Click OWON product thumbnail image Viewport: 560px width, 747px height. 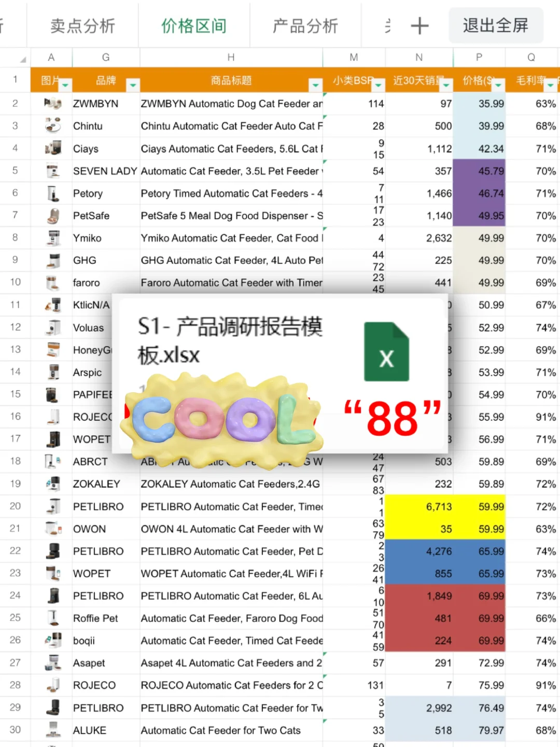pyautogui.click(x=52, y=529)
